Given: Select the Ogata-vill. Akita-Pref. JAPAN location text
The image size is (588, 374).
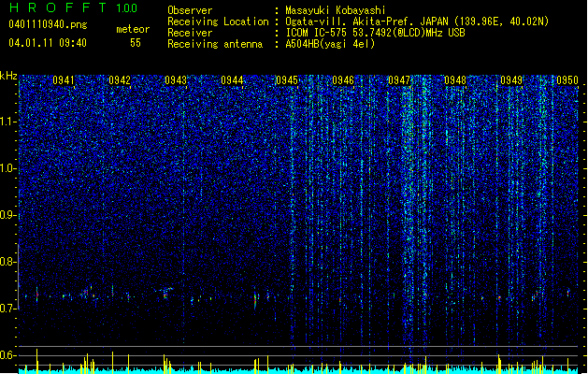Looking at the screenshot, I should pos(417,22).
